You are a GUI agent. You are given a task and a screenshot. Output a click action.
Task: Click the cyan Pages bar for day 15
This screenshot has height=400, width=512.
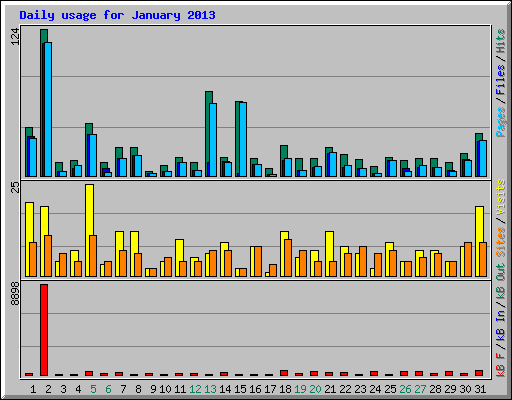[x=243, y=139]
